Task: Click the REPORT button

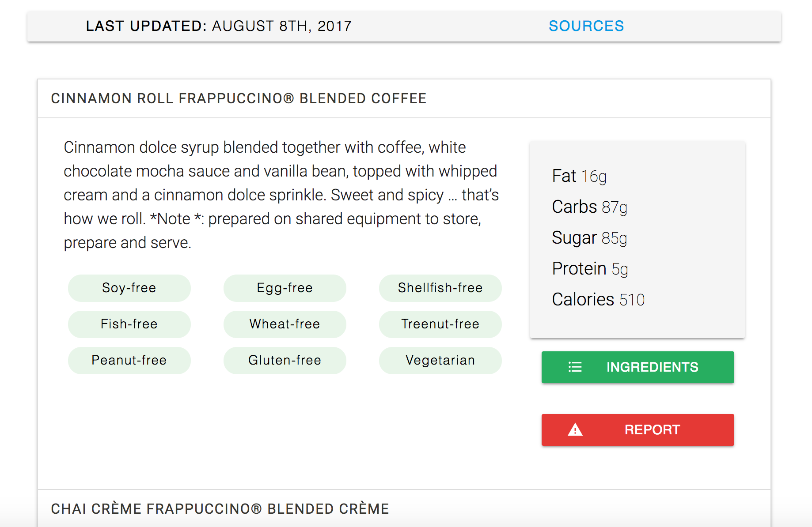Action: click(637, 429)
